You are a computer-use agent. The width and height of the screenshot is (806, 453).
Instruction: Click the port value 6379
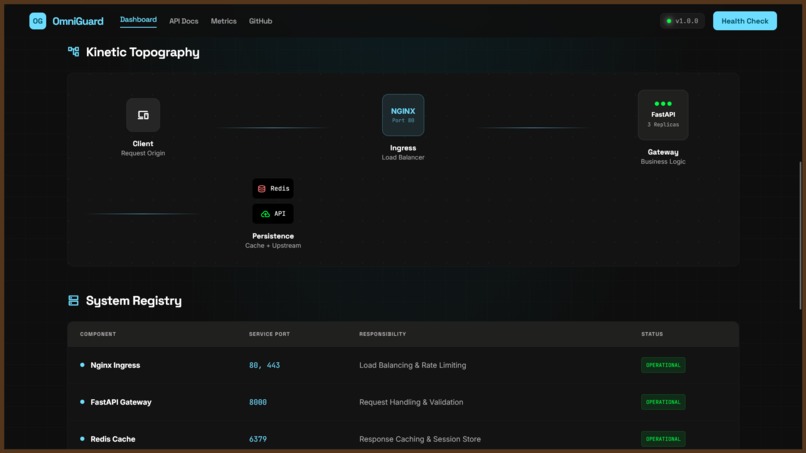pyautogui.click(x=258, y=439)
